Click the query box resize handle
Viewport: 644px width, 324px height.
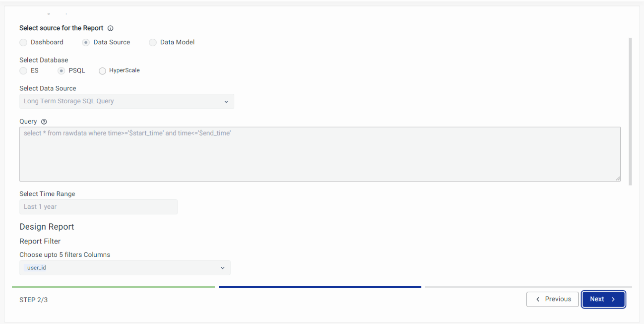pos(617,178)
